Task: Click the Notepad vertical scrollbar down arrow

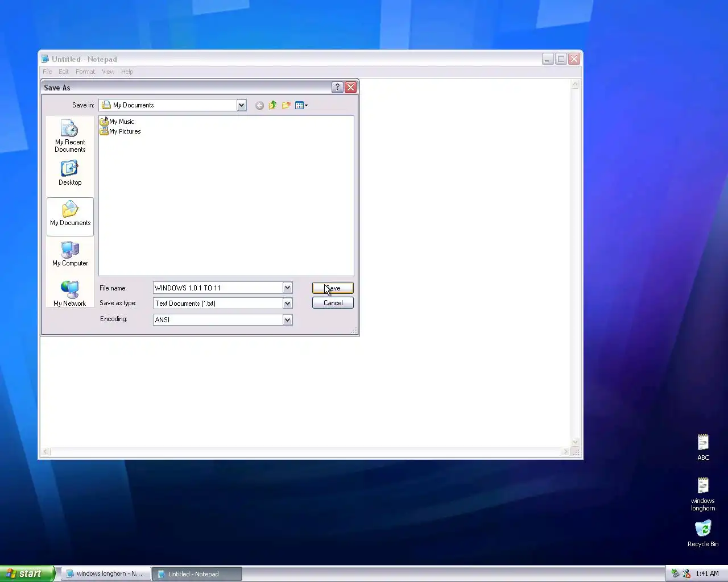Action: click(575, 442)
